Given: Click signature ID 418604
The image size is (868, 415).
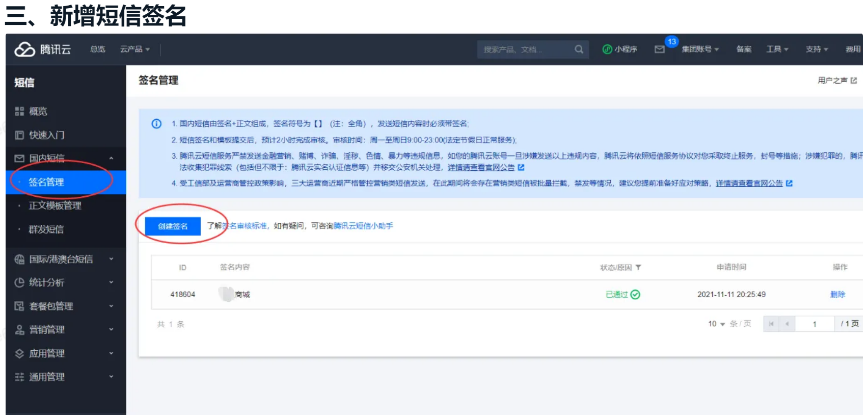Looking at the screenshot, I should pos(182,294).
